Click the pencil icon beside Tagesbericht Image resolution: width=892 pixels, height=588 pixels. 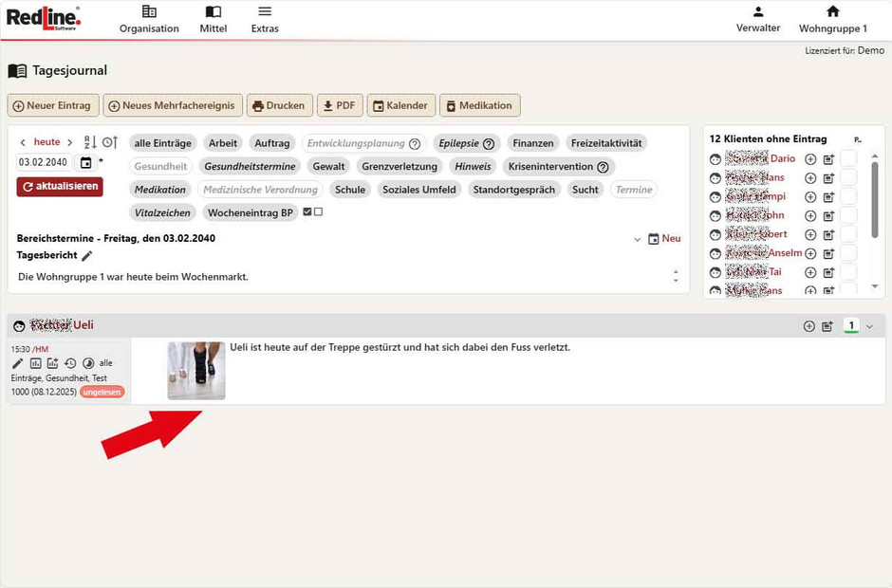pos(87,256)
